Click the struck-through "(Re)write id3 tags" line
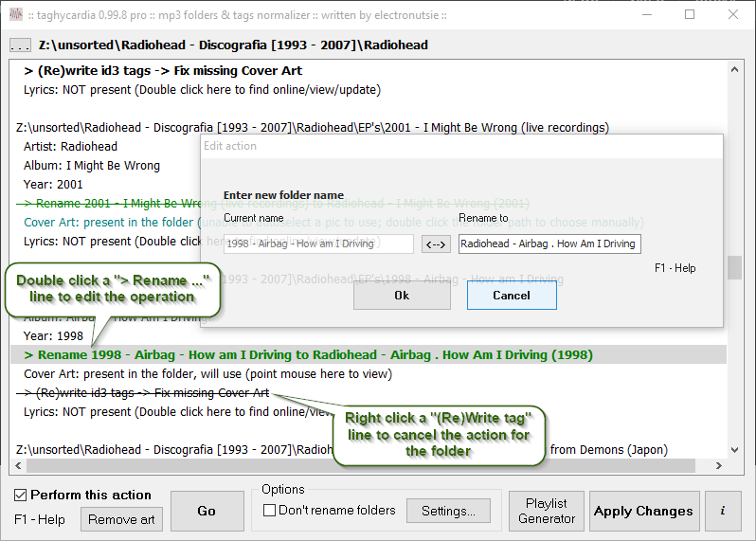This screenshot has width=756, height=541. pos(143,393)
